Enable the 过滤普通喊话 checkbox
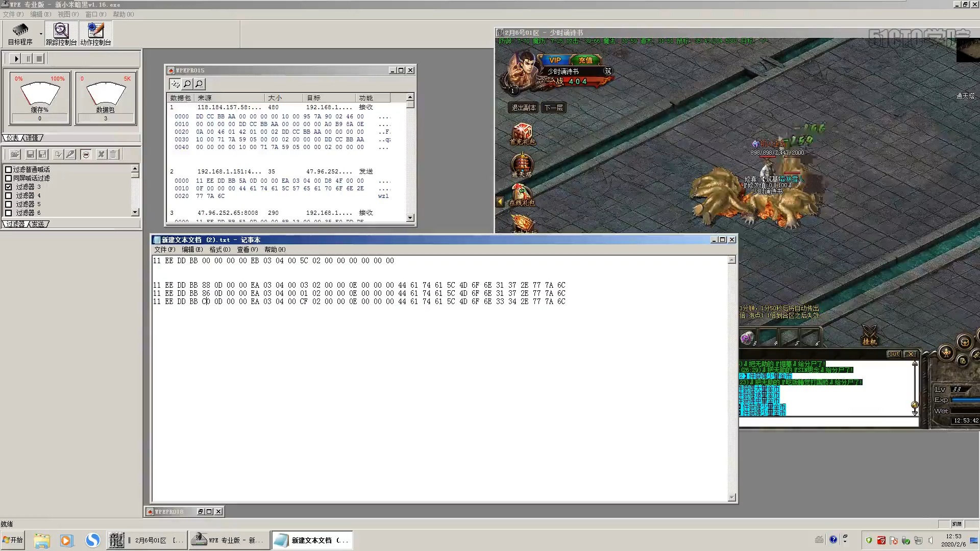Image resolution: width=980 pixels, height=551 pixels. 8,169
